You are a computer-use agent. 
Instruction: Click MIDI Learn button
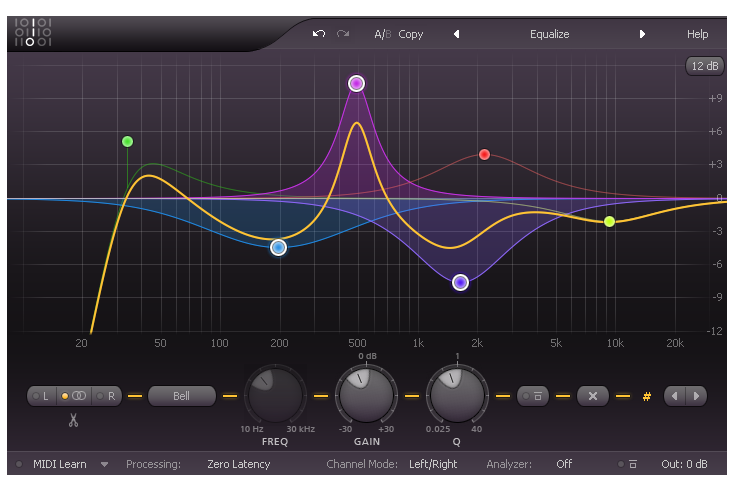click(x=60, y=464)
